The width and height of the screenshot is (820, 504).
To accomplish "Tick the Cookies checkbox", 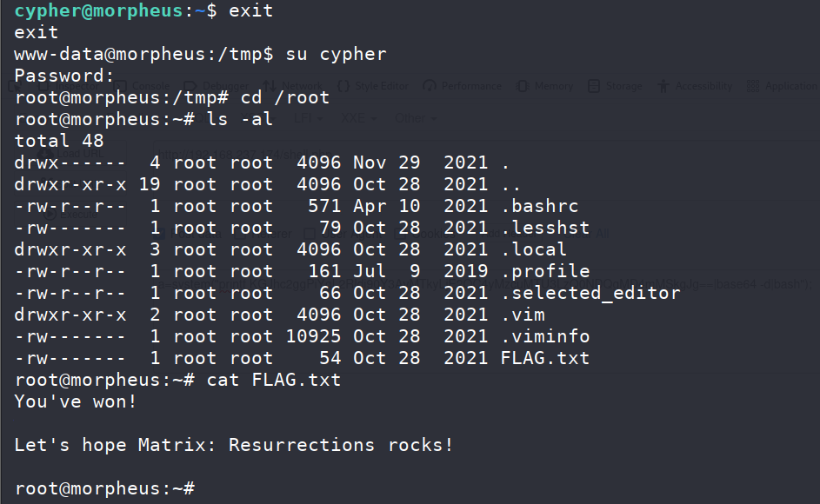I will click(x=400, y=234).
